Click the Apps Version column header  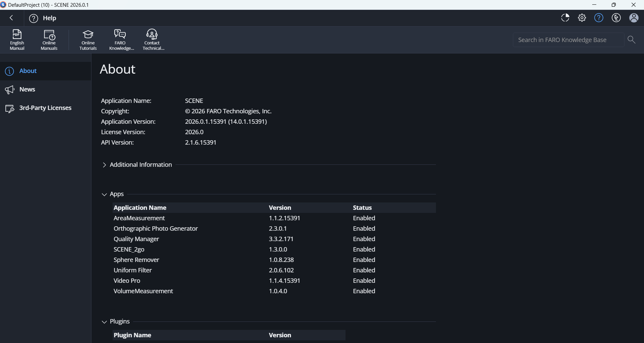(x=280, y=208)
